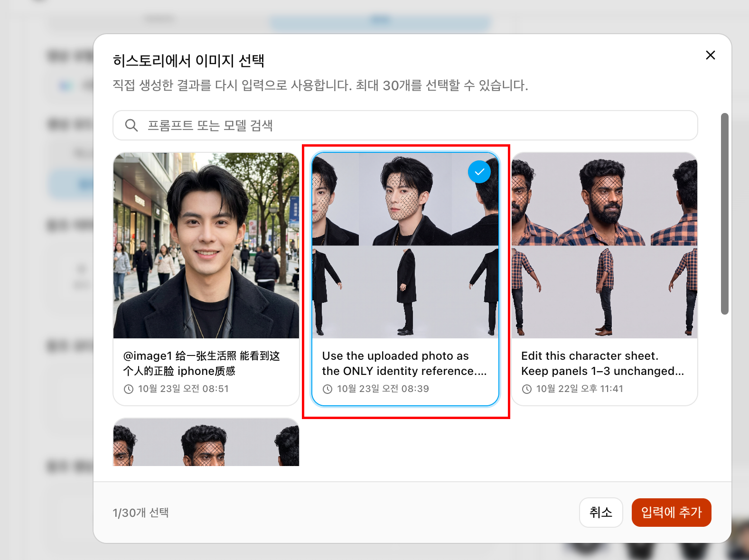Click timestamp 10월 23일 오전 08:51
The image size is (749, 560).
point(183,389)
